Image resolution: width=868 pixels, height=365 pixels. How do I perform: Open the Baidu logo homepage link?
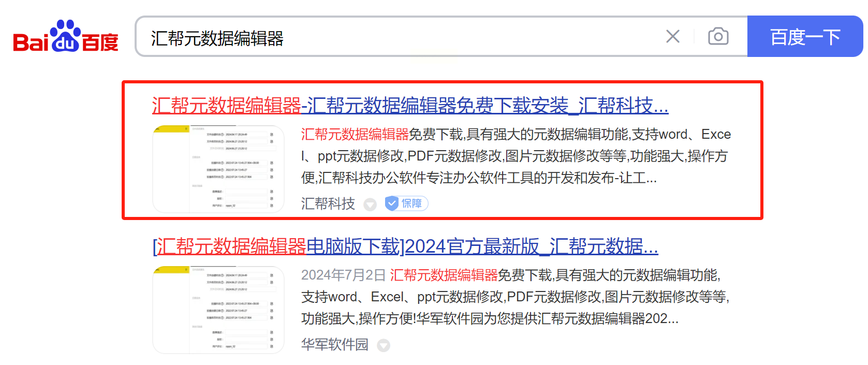click(x=66, y=36)
